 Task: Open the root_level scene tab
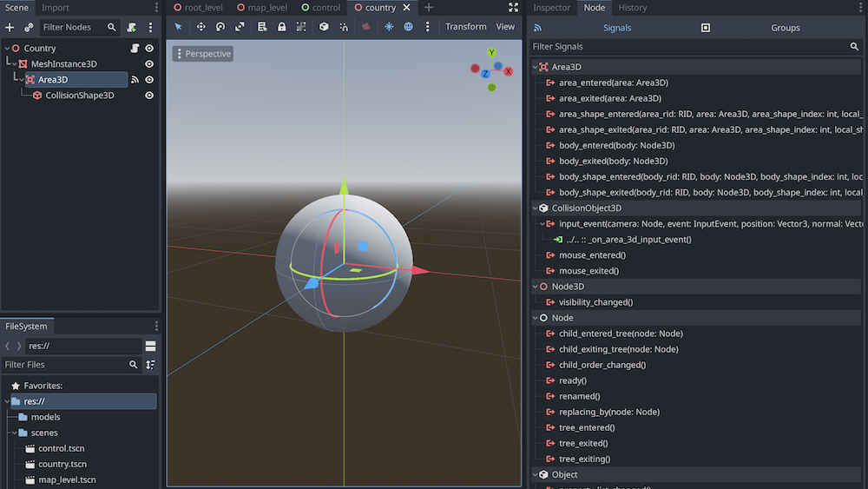point(198,7)
